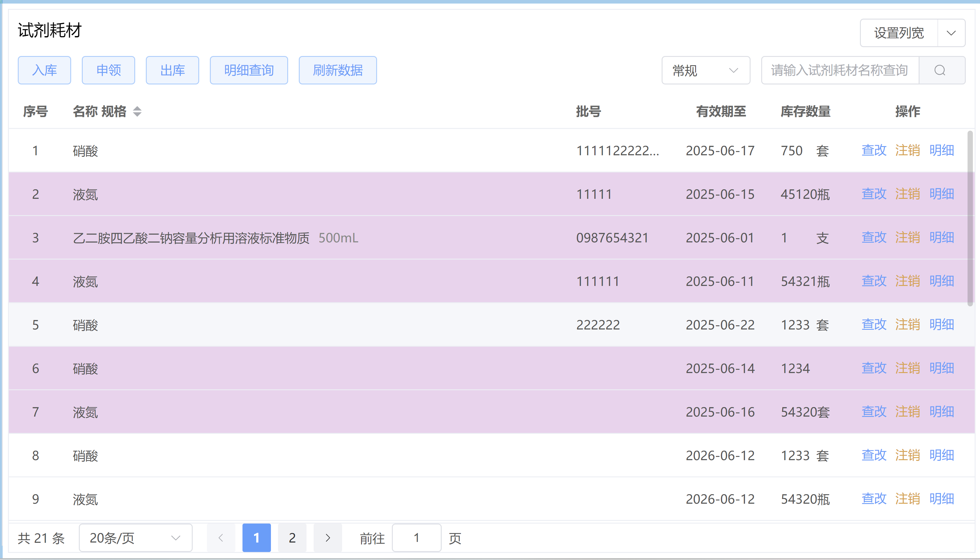Click 注销 for 液氮 in row 2
Viewport: 980px width, 560px height.
coord(908,194)
